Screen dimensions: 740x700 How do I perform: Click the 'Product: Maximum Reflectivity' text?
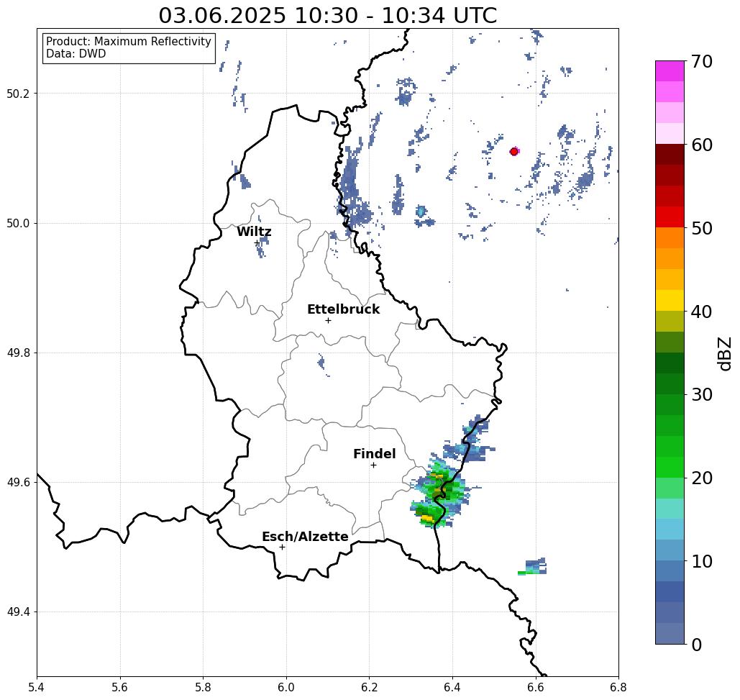pyautogui.click(x=128, y=42)
